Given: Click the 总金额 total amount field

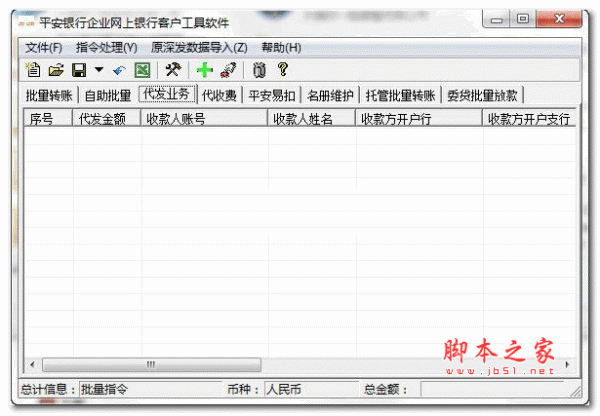Looking at the screenshot, I should (x=494, y=390).
